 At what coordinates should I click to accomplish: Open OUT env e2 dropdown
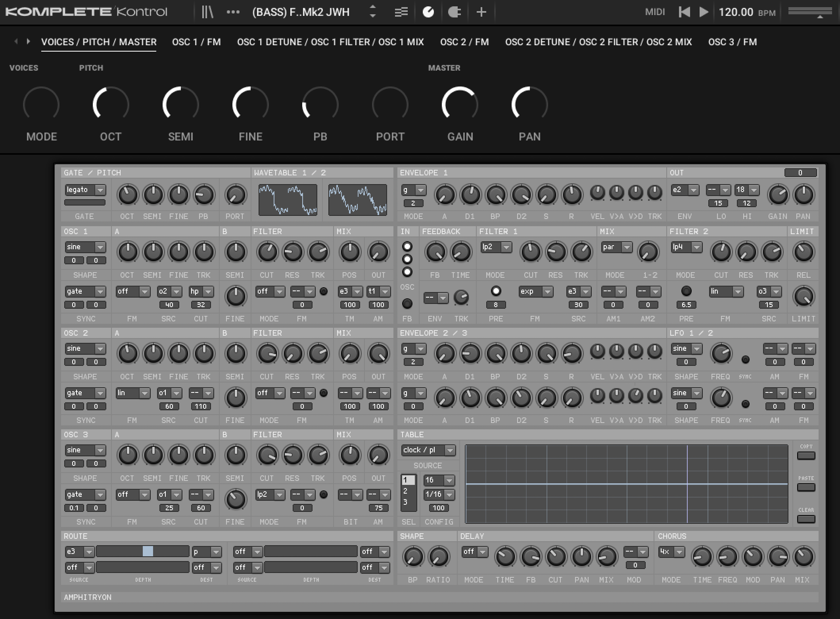pyautogui.click(x=685, y=190)
